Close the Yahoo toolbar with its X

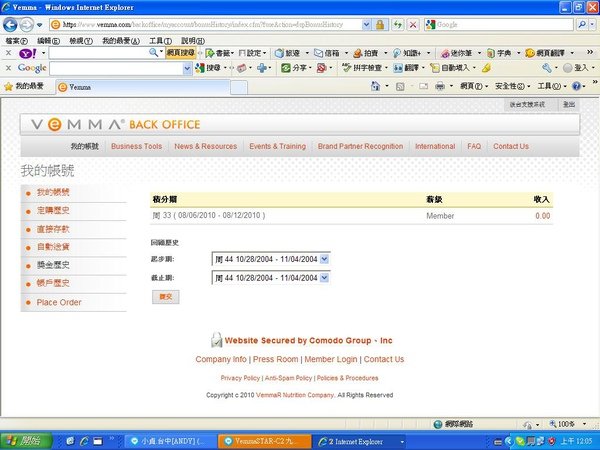coord(8,53)
